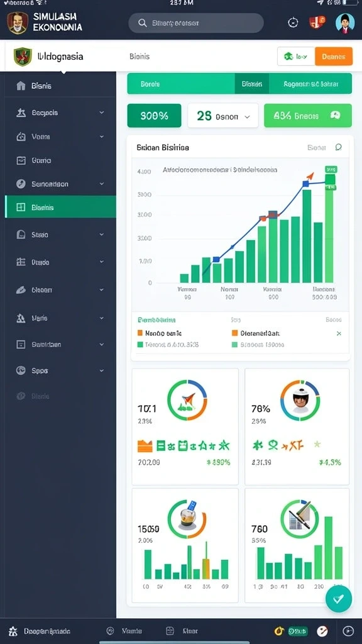Click the search field in the header

pyautogui.click(x=196, y=23)
